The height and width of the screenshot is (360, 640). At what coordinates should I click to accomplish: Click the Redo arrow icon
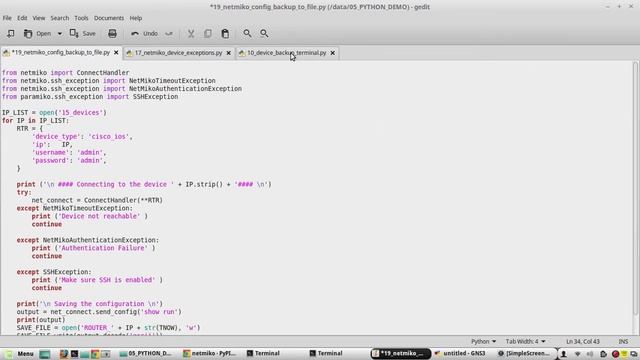point(169,33)
